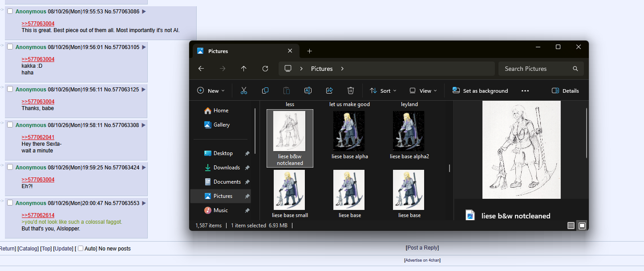
Task: Open the Sort dropdown menu
Action: pos(383,90)
